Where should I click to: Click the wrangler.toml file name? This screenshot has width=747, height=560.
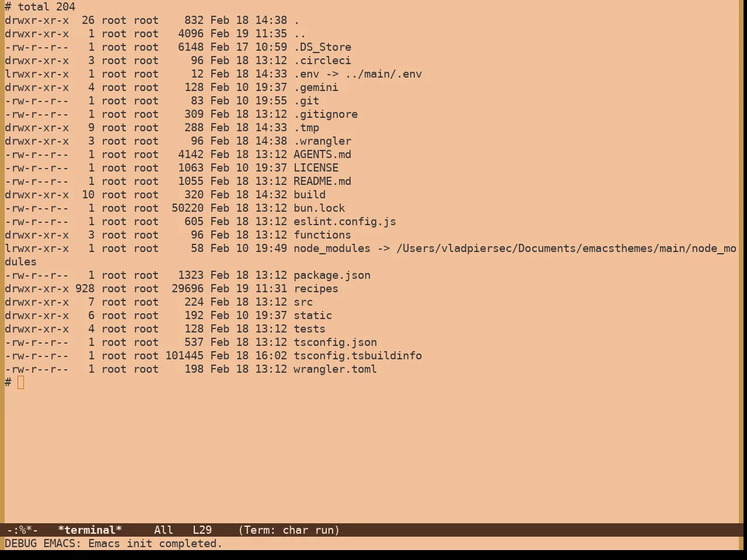point(335,369)
